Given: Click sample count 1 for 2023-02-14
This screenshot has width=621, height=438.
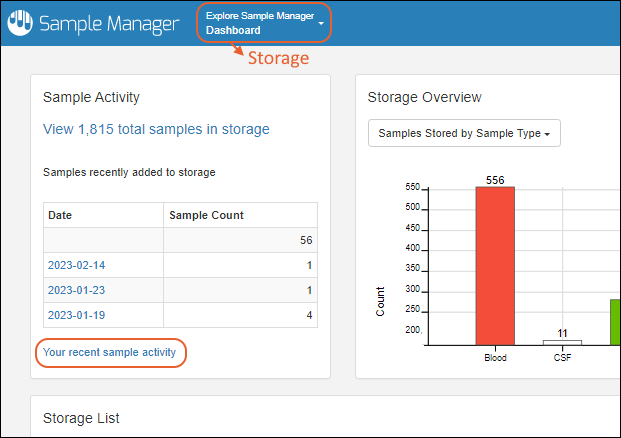Looking at the screenshot, I should pyautogui.click(x=309, y=265).
